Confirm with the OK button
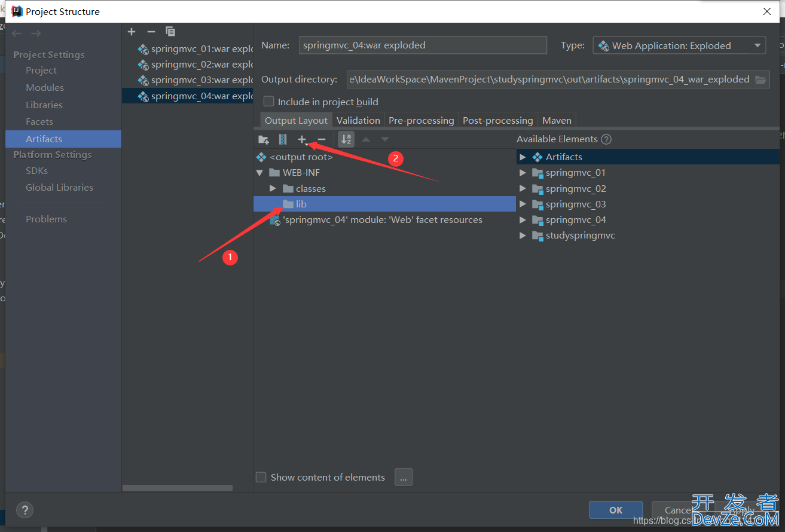This screenshot has height=532, width=785. click(616, 510)
